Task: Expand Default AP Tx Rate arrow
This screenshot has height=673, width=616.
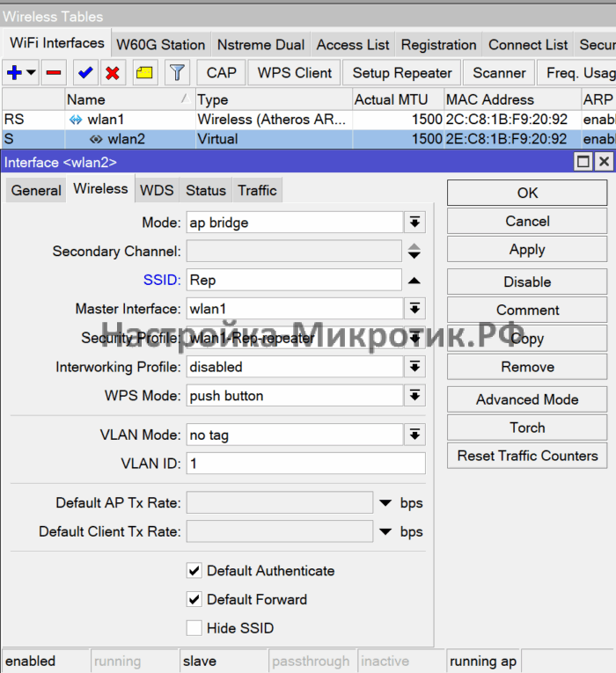Action: [385, 502]
